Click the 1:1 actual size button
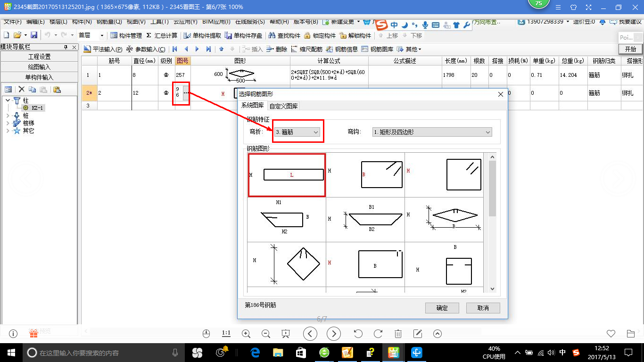The height and width of the screenshot is (362, 644). pos(226,334)
